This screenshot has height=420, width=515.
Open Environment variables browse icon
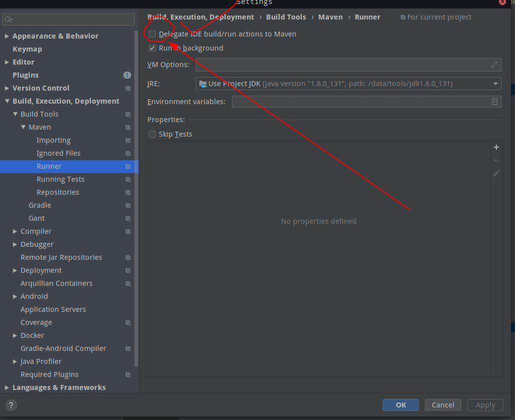pos(495,102)
